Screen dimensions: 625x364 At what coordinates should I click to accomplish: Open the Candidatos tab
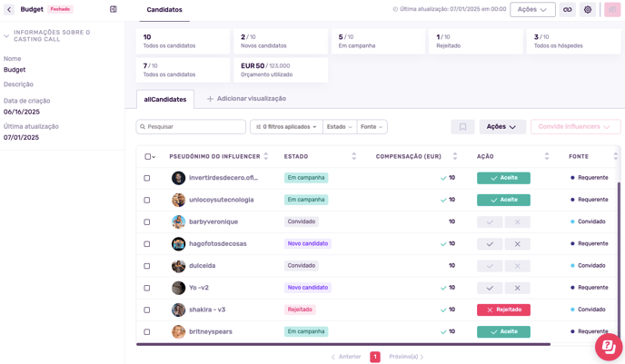(x=164, y=10)
